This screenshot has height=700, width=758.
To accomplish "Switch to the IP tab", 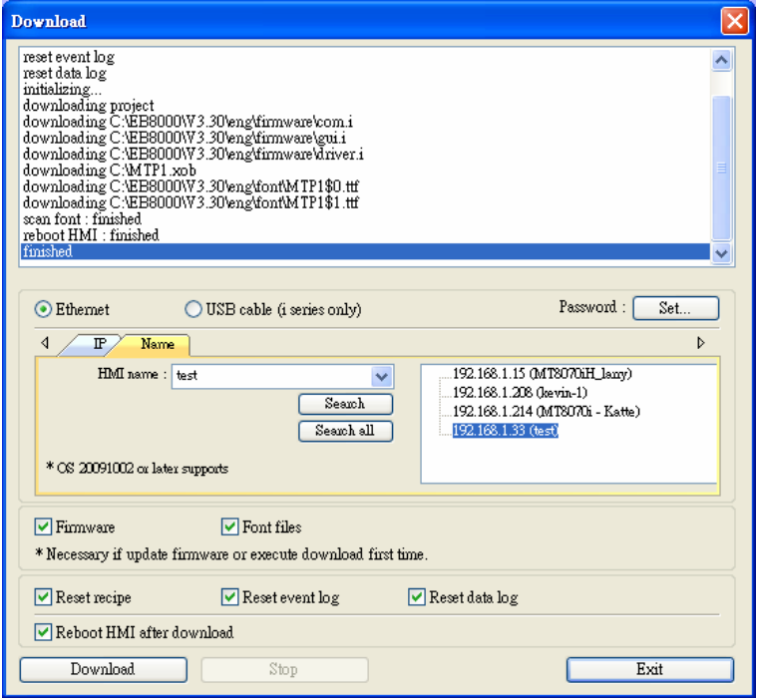I will click(95, 344).
